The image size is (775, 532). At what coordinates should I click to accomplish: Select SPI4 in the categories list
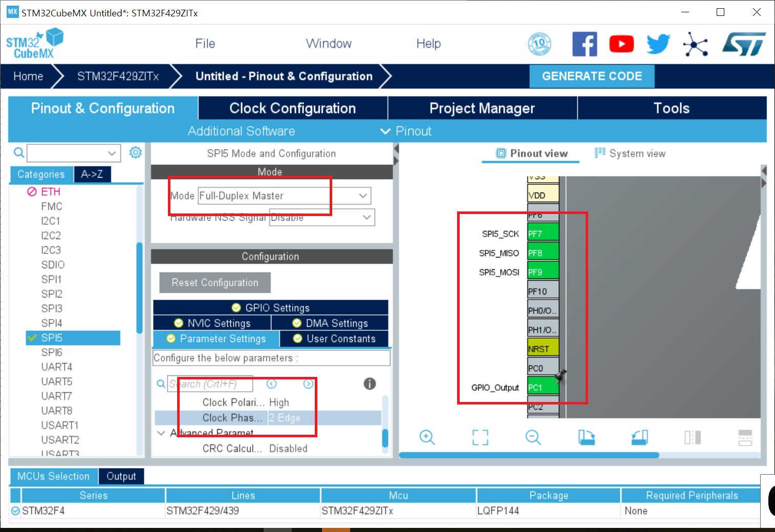pos(52,323)
